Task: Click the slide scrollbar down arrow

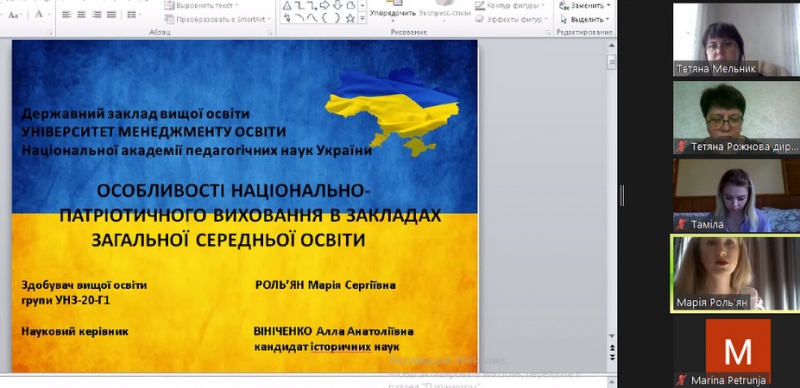Action: (612, 335)
